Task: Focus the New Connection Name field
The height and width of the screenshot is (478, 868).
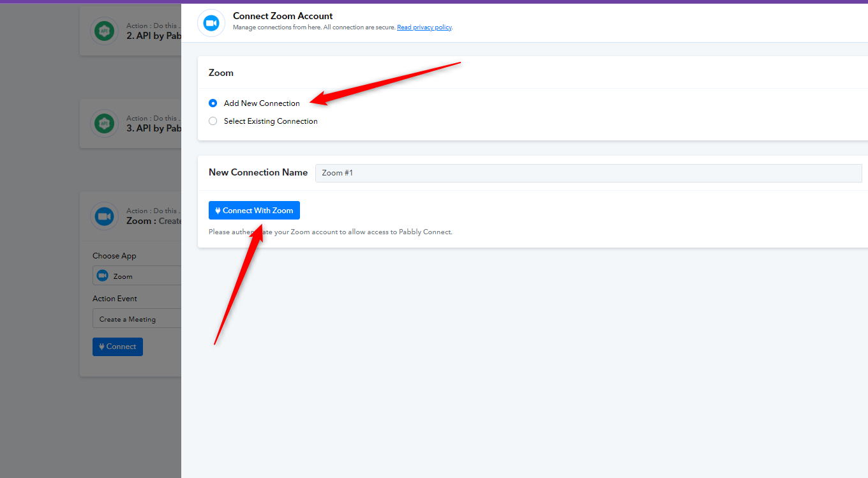Action: pos(588,173)
